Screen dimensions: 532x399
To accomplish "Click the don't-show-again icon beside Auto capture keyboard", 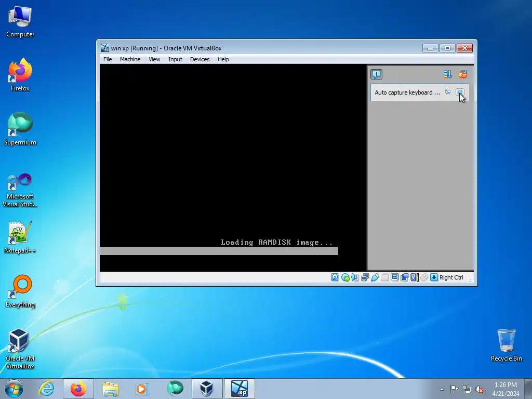I will pos(448,92).
